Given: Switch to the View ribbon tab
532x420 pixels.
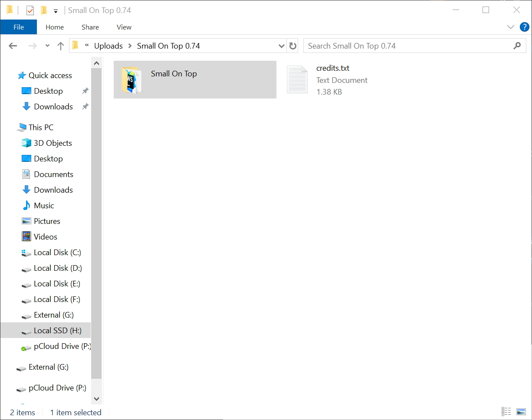Looking at the screenshot, I should [x=124, y=27].
